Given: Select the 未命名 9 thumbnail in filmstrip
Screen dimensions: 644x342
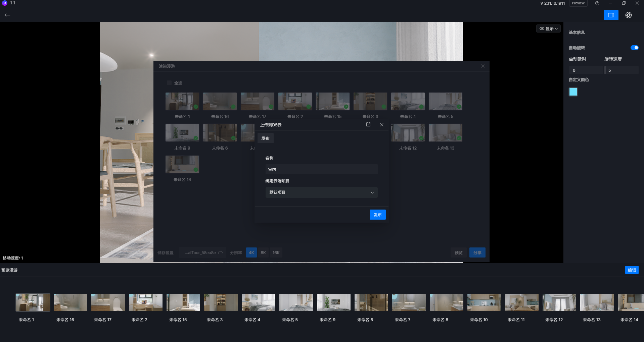Looking at the screenshot, I should coord(334,302).
